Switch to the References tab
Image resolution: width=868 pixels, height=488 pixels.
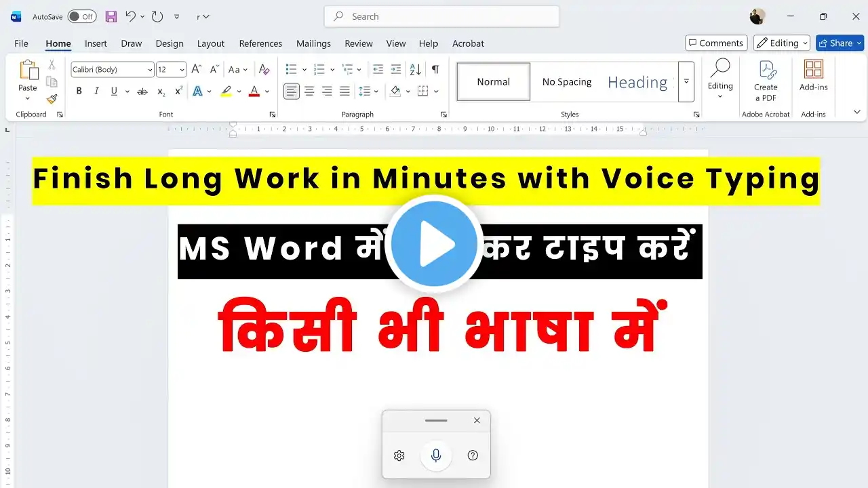point(260,43)
